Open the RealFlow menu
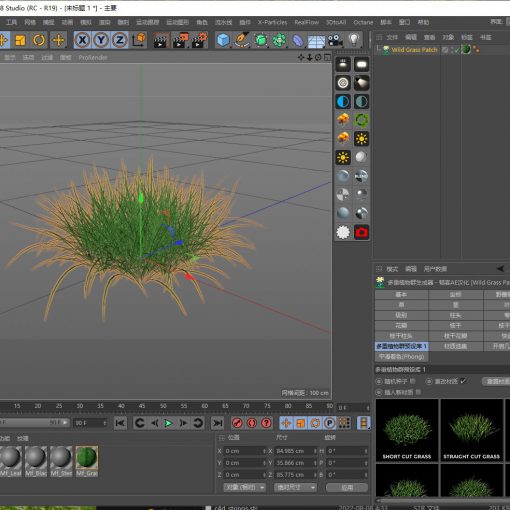The height and width of the screenshot is (510, 510). click(307, 22)
